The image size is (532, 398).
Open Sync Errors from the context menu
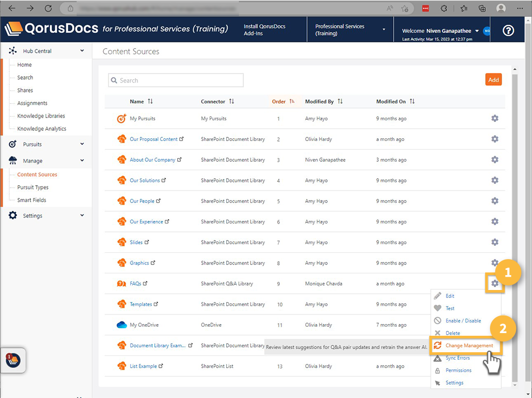click(458, 358)
